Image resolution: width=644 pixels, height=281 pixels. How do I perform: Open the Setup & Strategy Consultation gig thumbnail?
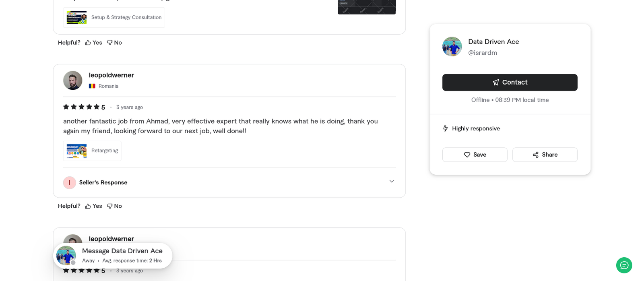[x=76, y=17]
